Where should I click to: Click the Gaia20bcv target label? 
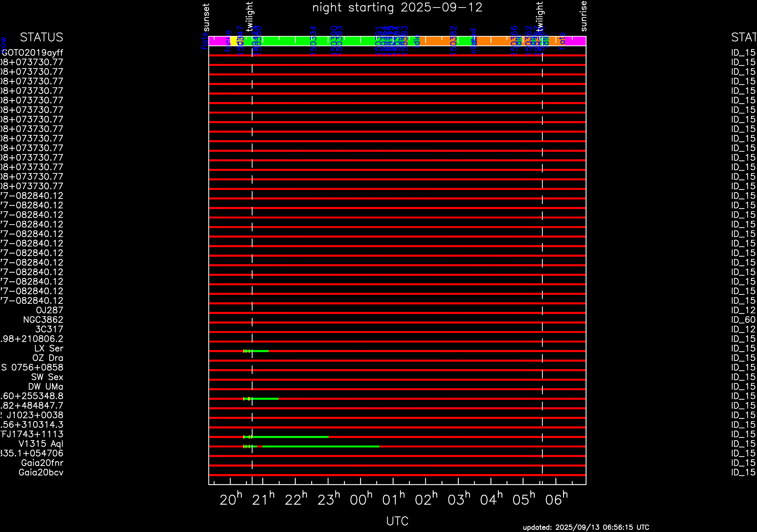click(41, 472)
